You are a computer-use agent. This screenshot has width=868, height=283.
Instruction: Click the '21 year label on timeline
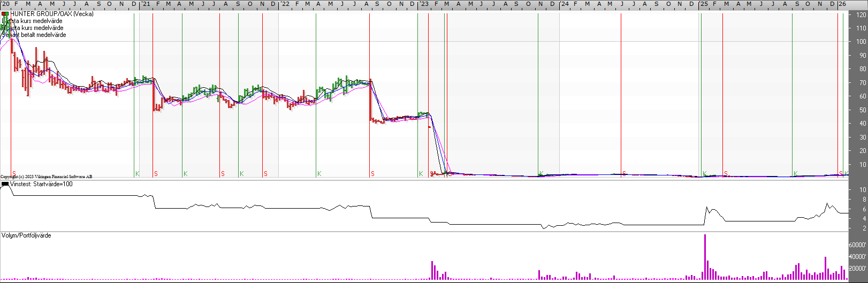point(146,4)
